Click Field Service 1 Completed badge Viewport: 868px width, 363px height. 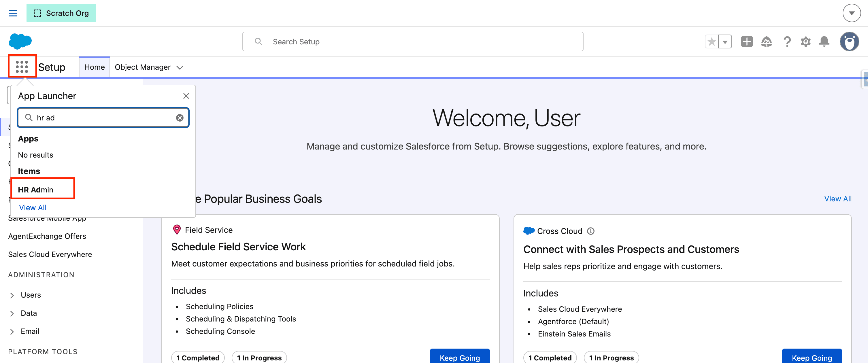(x=198, y=357)
